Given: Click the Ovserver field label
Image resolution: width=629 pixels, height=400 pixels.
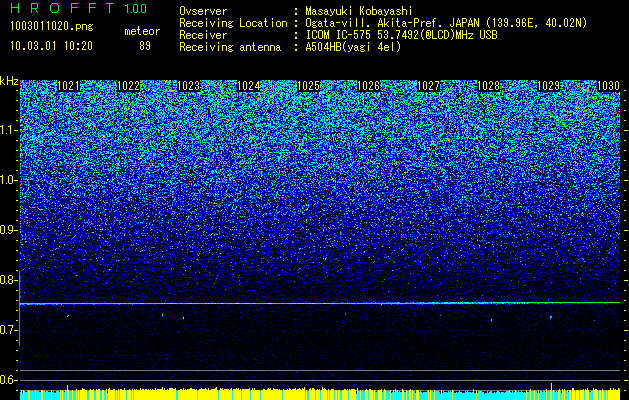Looking at the screenshot, I should pyautogui.click(x=203, y=11).
